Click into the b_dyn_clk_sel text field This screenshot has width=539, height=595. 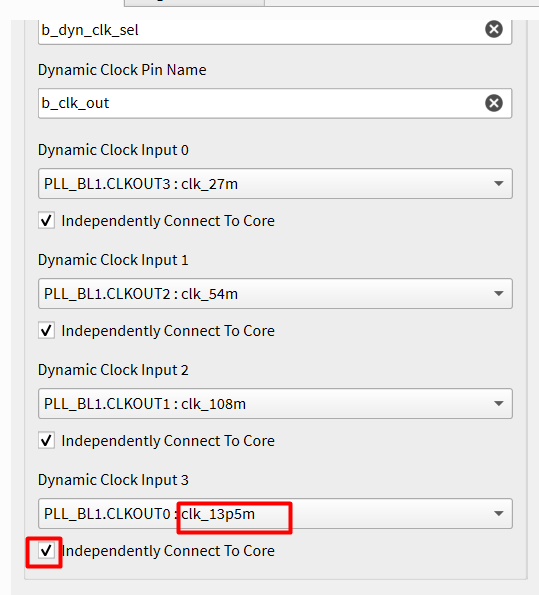click(x=262, y=30)
